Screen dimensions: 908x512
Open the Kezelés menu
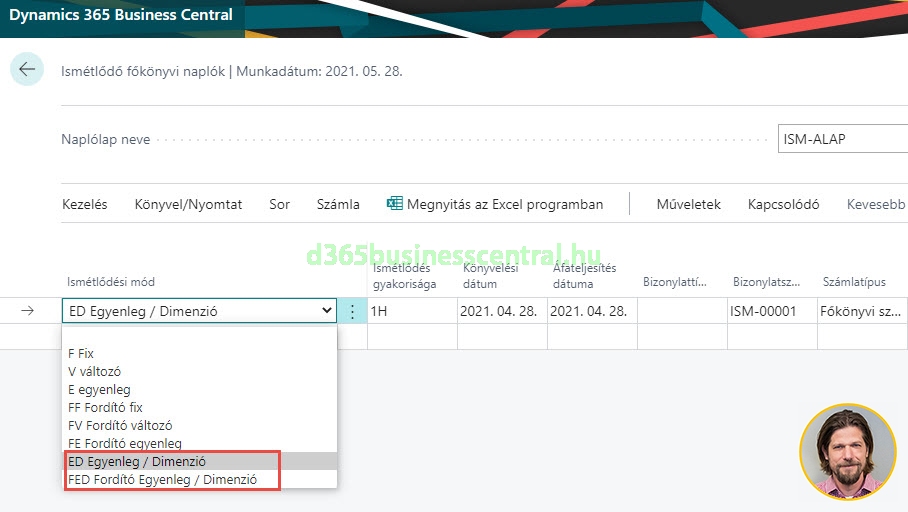click(85, 204)
